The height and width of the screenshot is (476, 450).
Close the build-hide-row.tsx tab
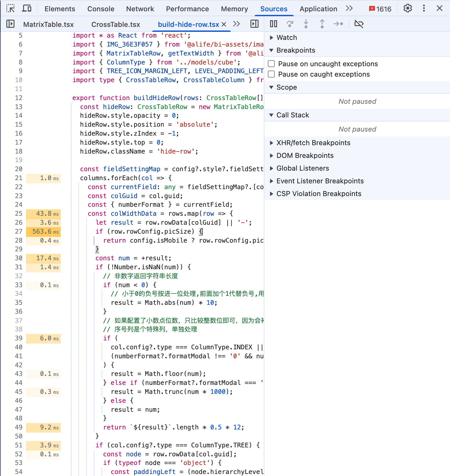click(x=224, y=25)
